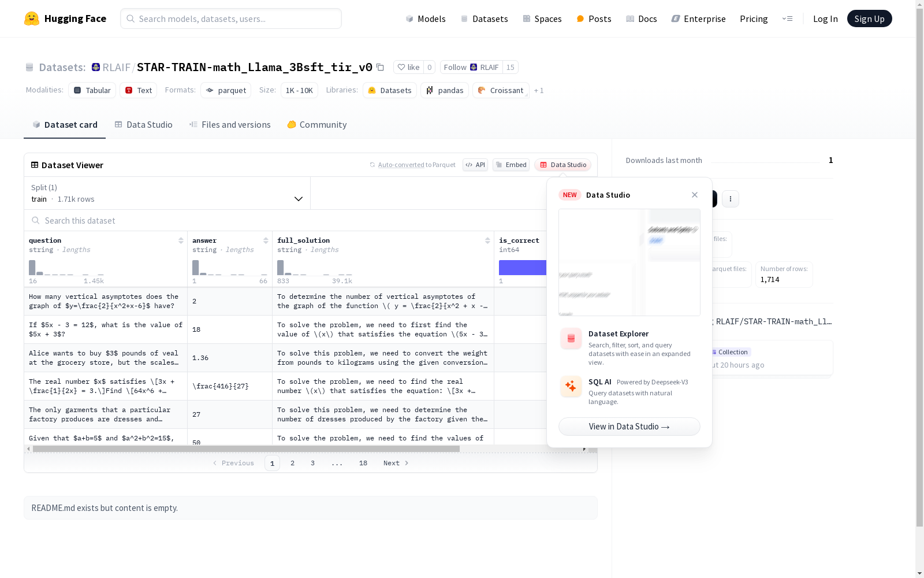924x578 pixels.
Task: Select the parquet format tag
Action: (226, 90)
